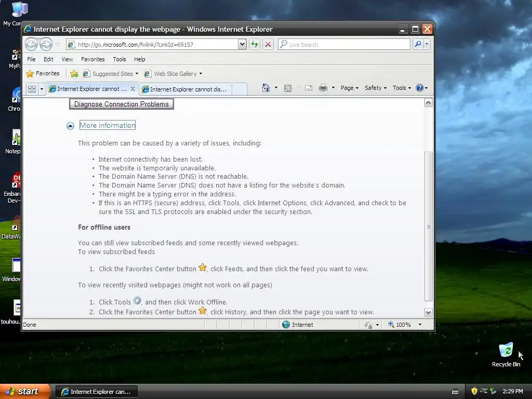Screen dimensions: 532x399
Task: Click Diagnose Connection Problems button
Action: pos(122,104)
